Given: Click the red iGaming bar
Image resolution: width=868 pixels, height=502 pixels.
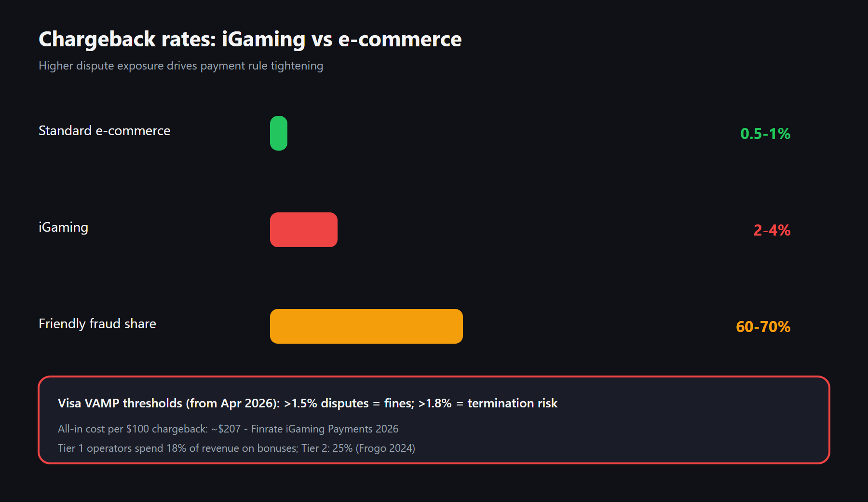Looking at the screenshot, I should point(304,230).
